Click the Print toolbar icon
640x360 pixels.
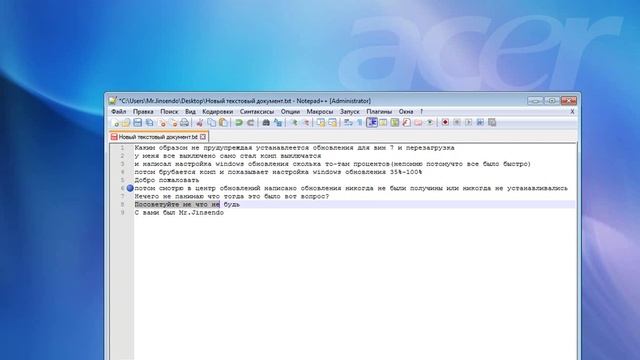pyautogui.click(x=184, y=122)
